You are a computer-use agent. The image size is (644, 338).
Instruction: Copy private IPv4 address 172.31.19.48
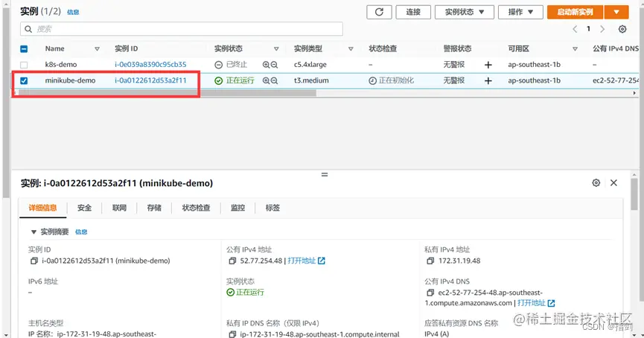click(x=430, y=261)
